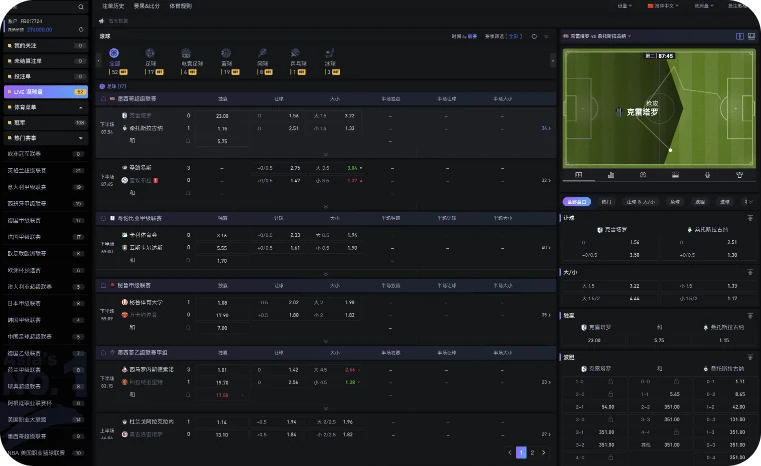
Task: Toggle bell icon beside 7.00 draw odds
Action: point(188,328)
